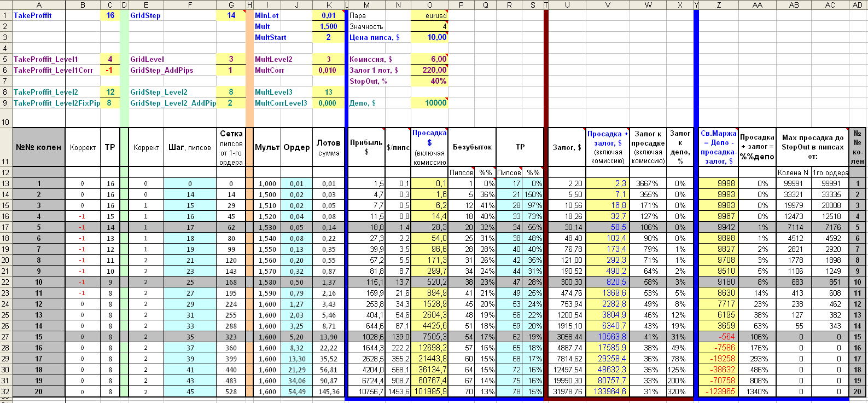Click the Мульт header cell

[x=267, y=147]
